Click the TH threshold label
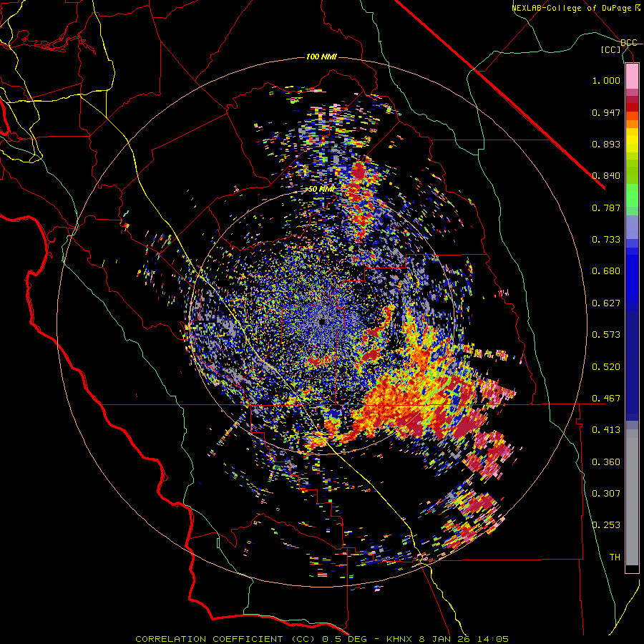Image resolution: width=644 pixels, height=644 pixels. (615, 557)
